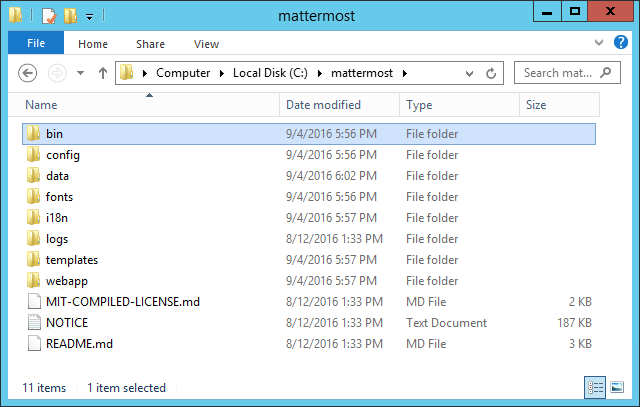Click mattermost in the address breadcrumb
Screen dimensions: 640x407
click(x=362, y=73)
